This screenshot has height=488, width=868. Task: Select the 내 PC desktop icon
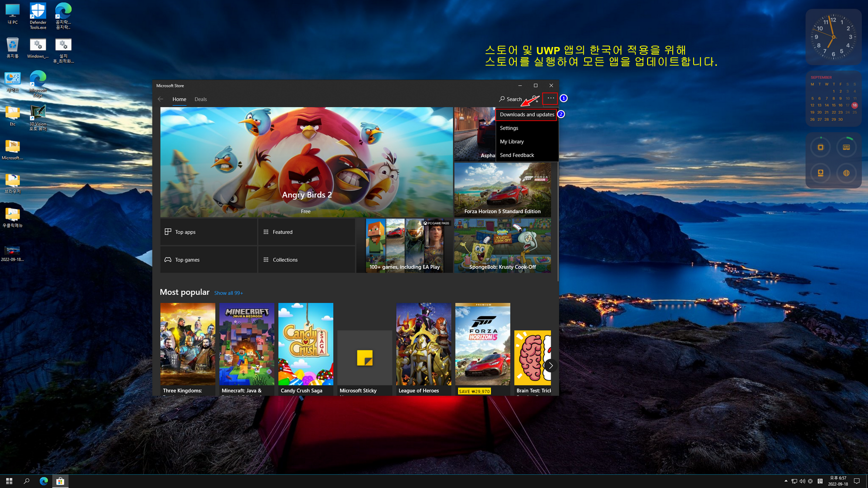point(13,15)
